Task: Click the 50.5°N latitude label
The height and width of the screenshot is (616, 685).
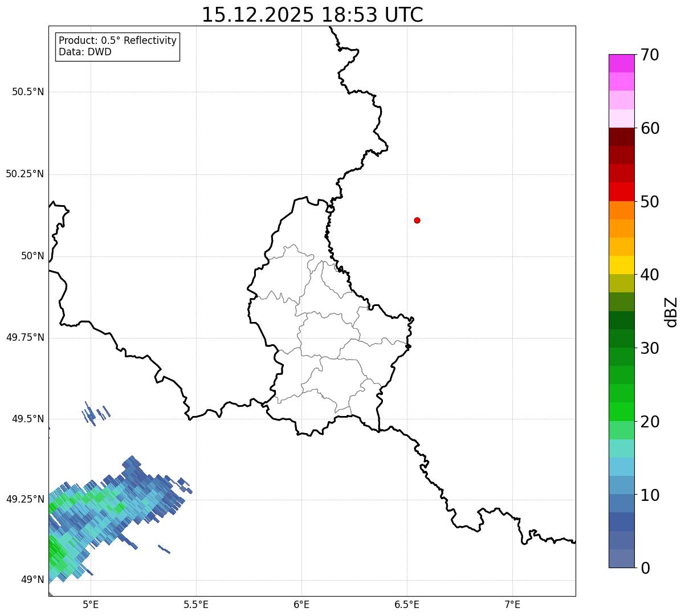Action: (x=28, y=92)
